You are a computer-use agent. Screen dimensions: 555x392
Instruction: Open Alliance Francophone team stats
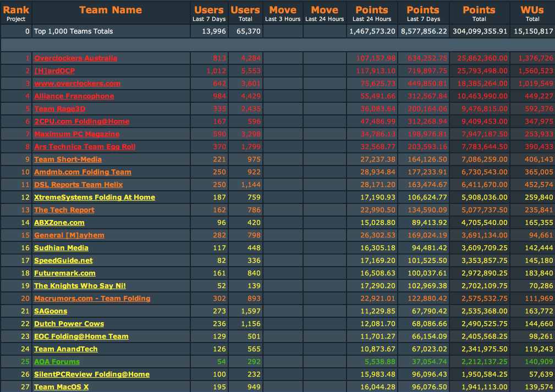[74, 96]
